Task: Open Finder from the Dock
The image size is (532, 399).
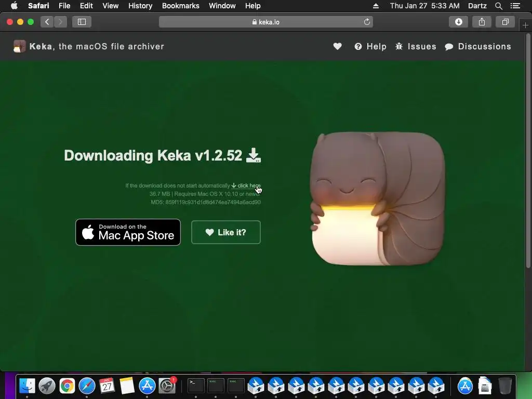Action: pyautogui.click(x=27, y=386)
